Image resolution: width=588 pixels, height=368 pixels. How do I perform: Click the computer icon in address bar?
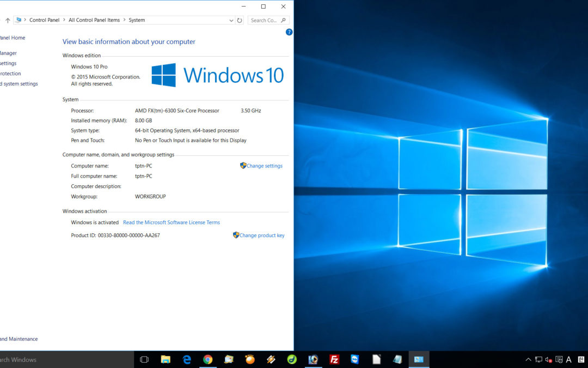19,20
